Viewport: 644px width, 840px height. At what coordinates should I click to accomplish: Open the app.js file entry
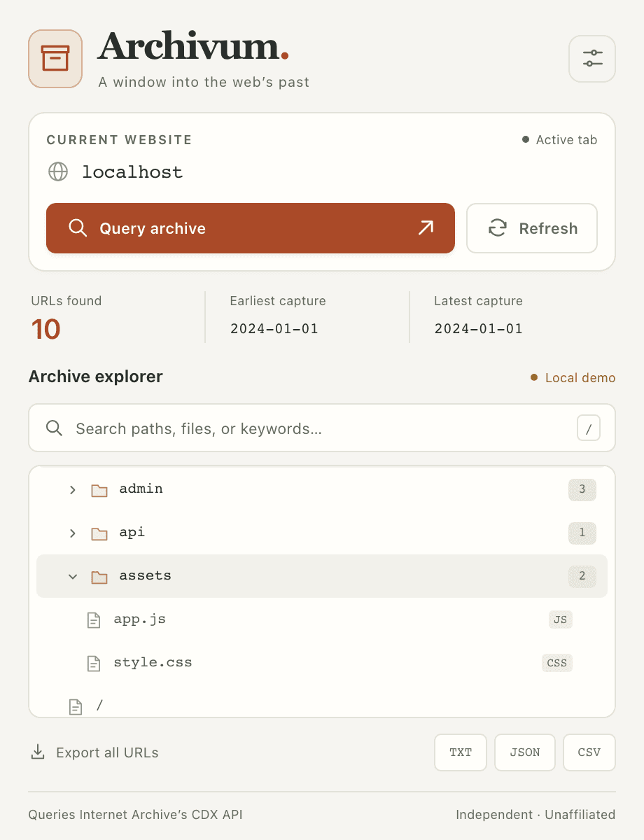pyautogui.click(x=322, y=619)
